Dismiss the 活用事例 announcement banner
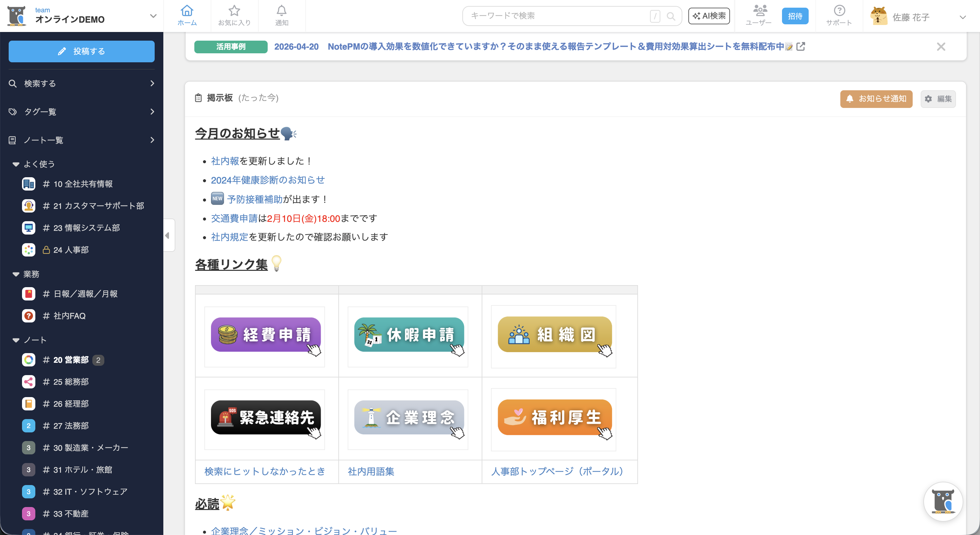980x535 pixels. point(941,47)
